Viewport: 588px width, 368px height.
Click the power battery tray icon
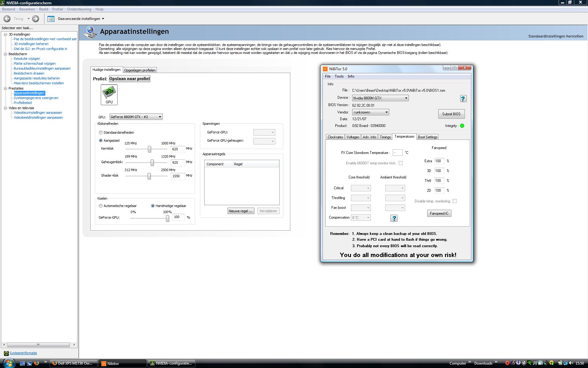560,363
